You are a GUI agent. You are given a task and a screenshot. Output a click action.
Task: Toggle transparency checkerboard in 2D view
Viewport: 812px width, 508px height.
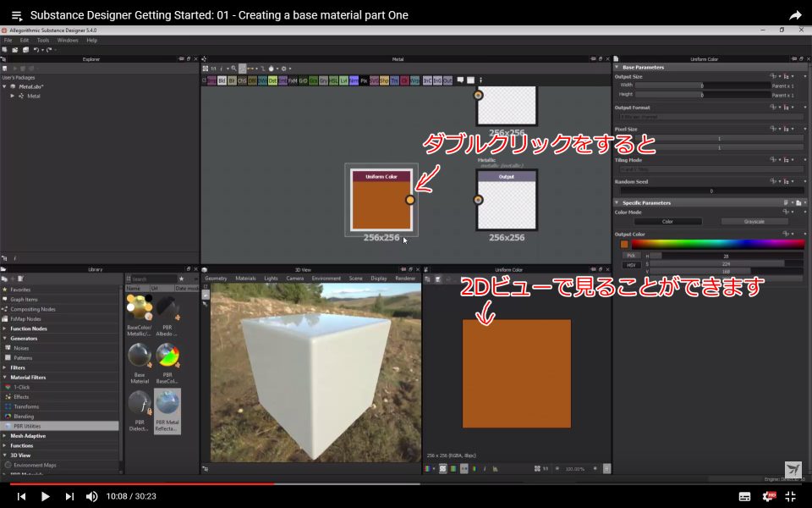pos(442,468)
